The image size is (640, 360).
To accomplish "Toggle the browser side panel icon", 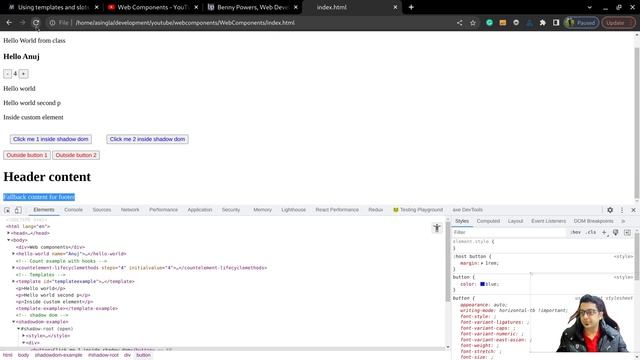I will point(556,23).
